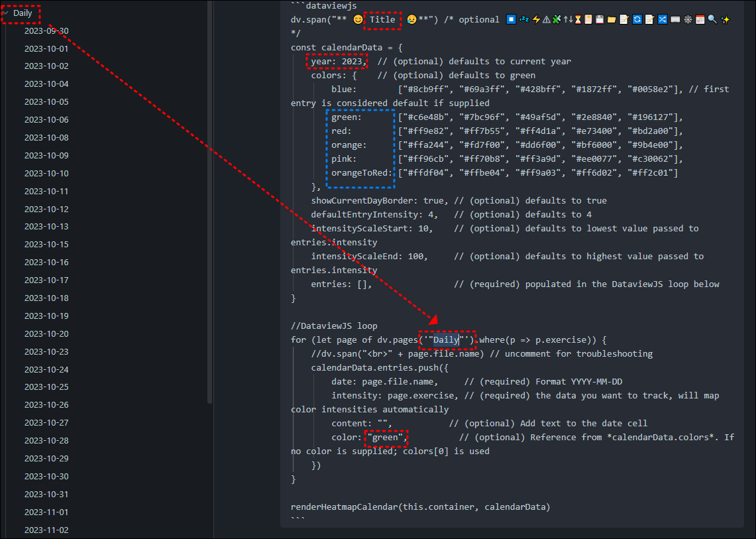Screen dimensions: 756x539
Task: Click the calendar emoji
Action: 700,19
